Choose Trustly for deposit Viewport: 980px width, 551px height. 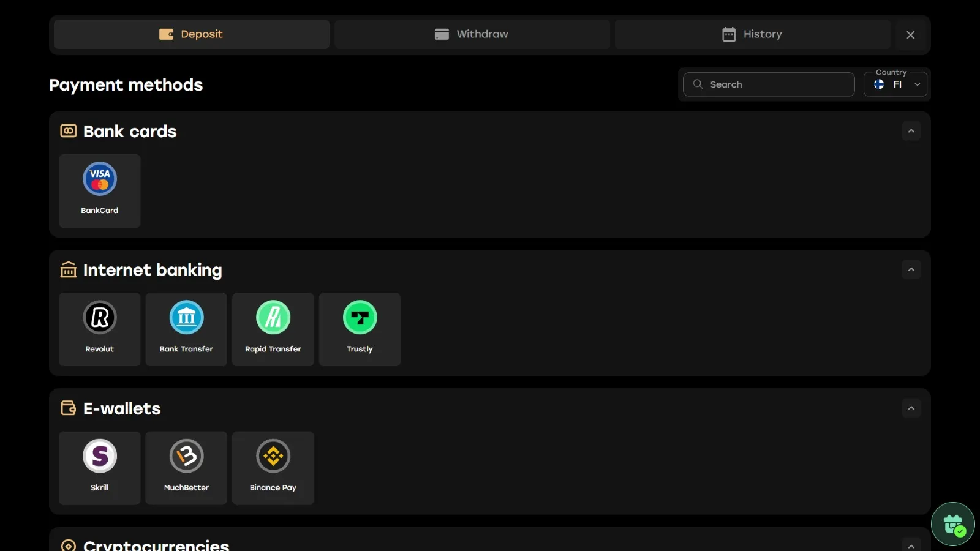(360, 329)
